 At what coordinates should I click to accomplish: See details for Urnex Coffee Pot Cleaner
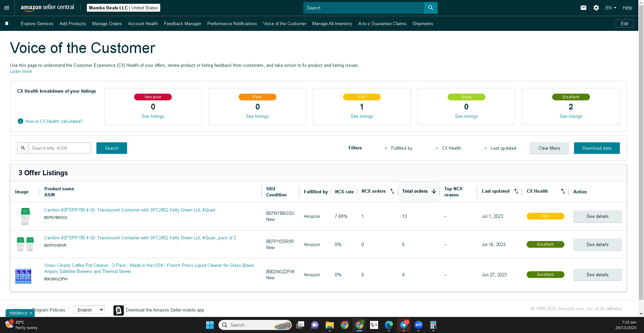(597, 275)
